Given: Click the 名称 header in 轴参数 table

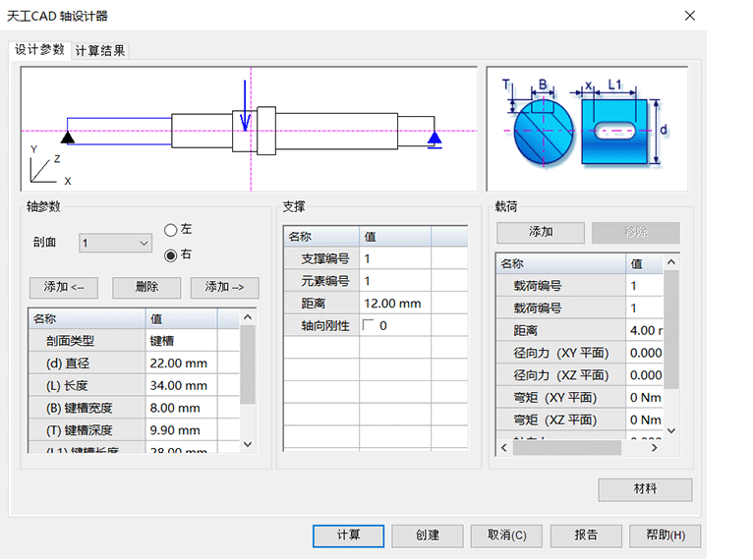Looking at the screenshot, I should (87, 319).
